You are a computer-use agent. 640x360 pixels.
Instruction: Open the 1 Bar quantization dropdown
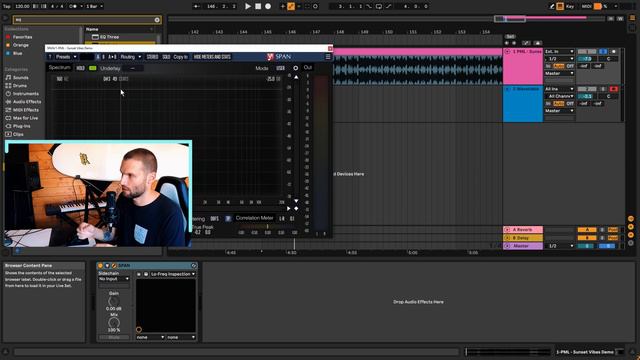94,6
